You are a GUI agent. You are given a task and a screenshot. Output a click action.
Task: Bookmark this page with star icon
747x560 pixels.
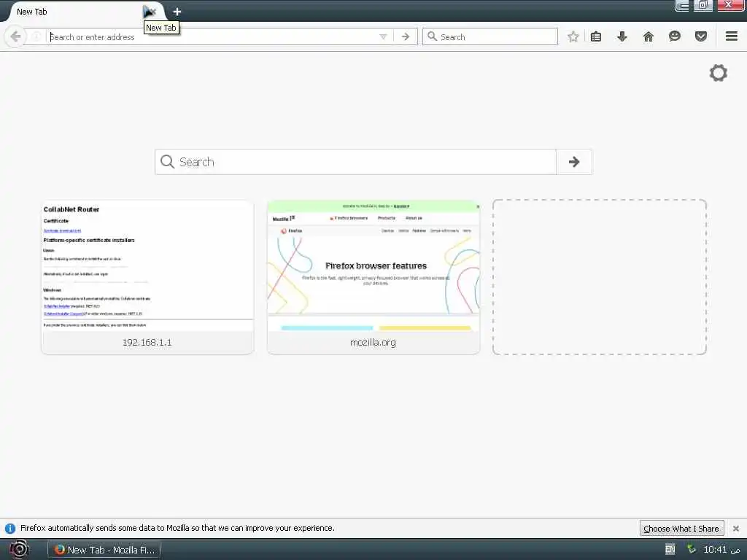pos(573,36)
